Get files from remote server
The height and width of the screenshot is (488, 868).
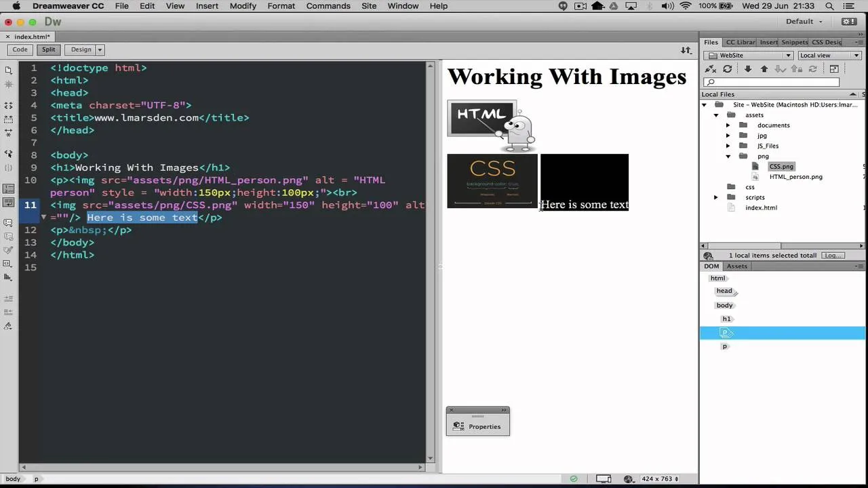[748, 68]
